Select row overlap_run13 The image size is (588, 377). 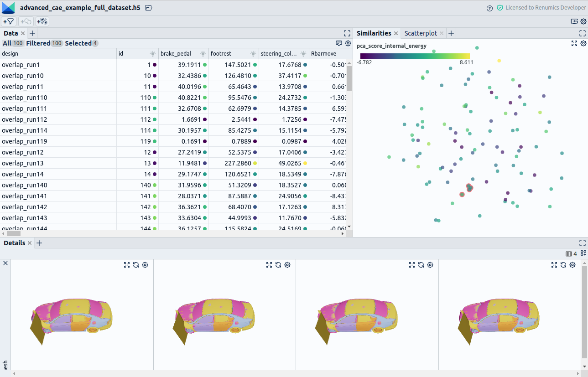(x=173, y=163)
